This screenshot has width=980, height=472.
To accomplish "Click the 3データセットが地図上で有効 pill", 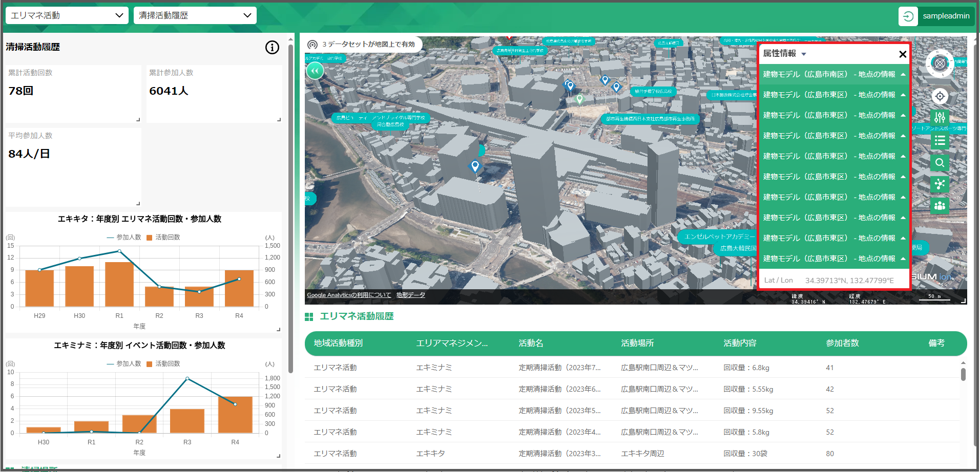I will (x=363, y=45).
